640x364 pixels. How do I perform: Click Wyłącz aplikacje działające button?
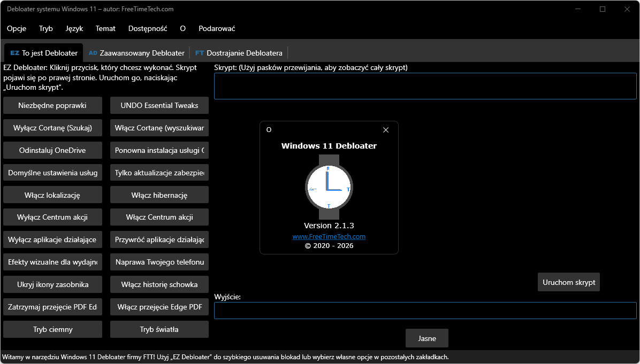(x=52, y=239)
